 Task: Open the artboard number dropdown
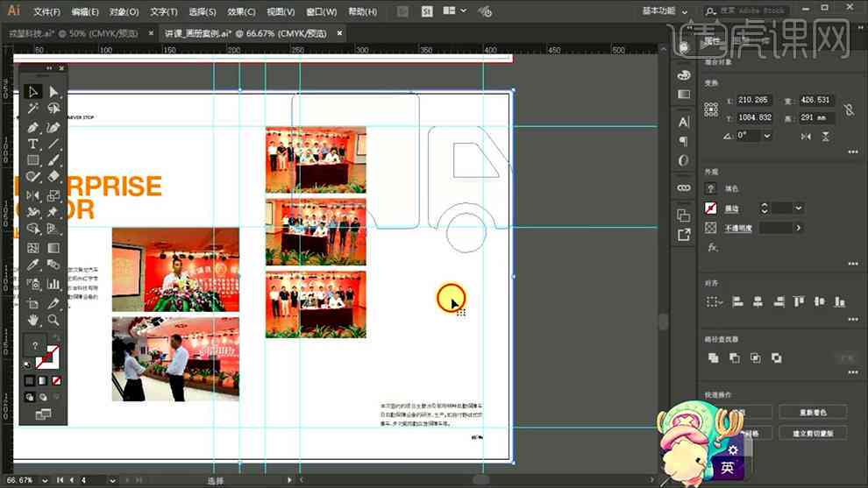point(112,480)
